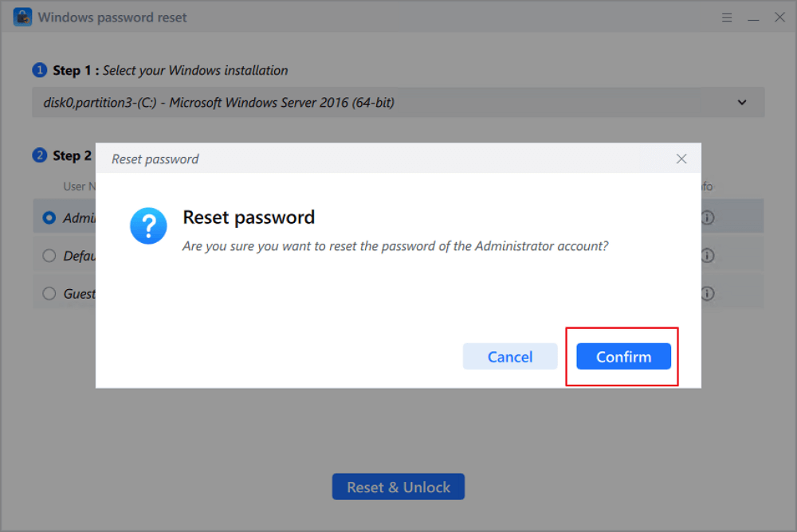Show info for the Default account row
This screenshot has height=532, width=797.
point(706,256)
